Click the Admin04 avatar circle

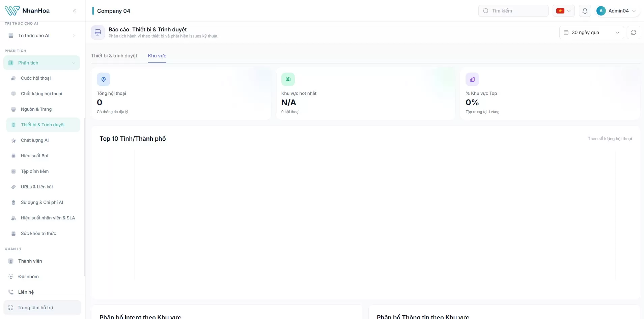click(601, 11)
